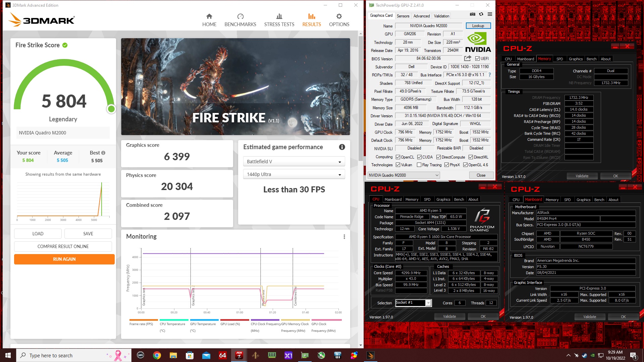Open Graphics tab in CPU-Z Mainboard window

583,200
